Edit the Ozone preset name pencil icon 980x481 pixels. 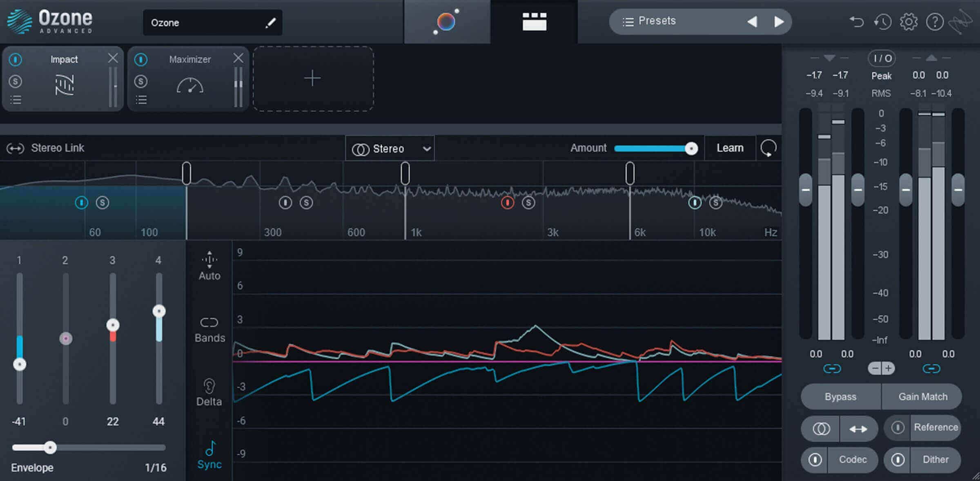[270, 23]
